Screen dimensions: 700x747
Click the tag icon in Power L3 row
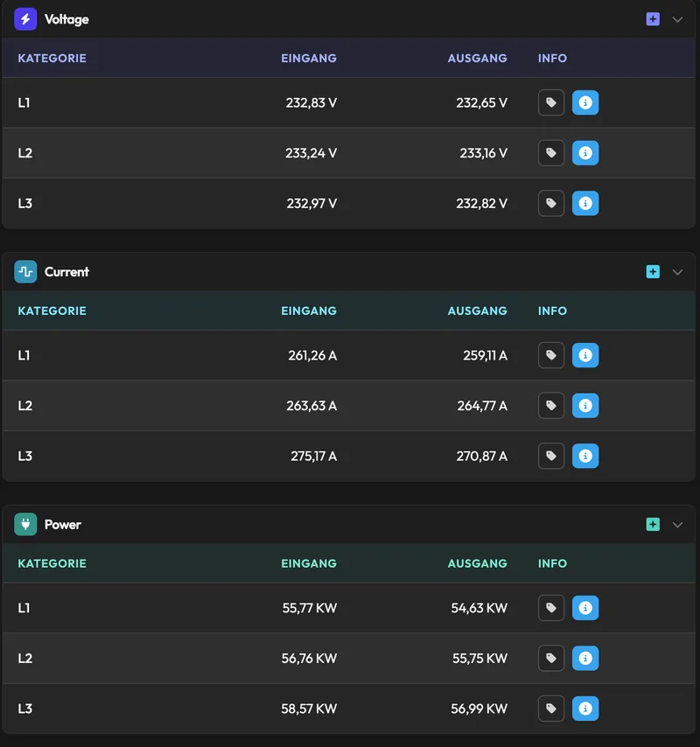tap(551, 709)
